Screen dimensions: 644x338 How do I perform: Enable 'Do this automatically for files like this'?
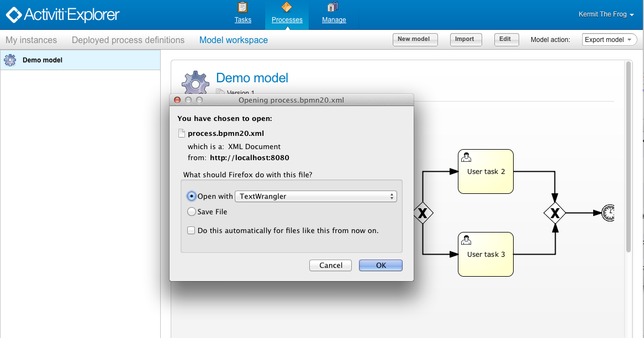[191, 230]
